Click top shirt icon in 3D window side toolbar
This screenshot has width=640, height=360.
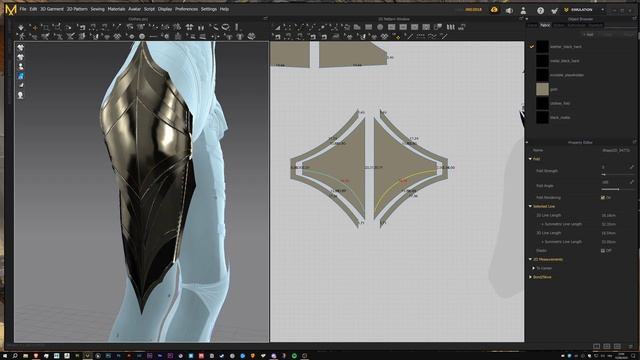(x=20, y=48)
